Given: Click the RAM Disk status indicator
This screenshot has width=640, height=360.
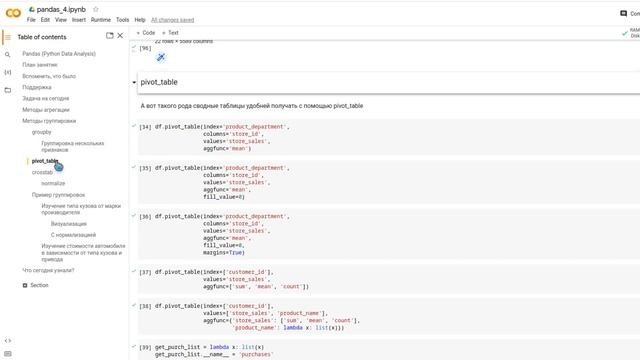Looking at the screenshot, I should point(631,33).
